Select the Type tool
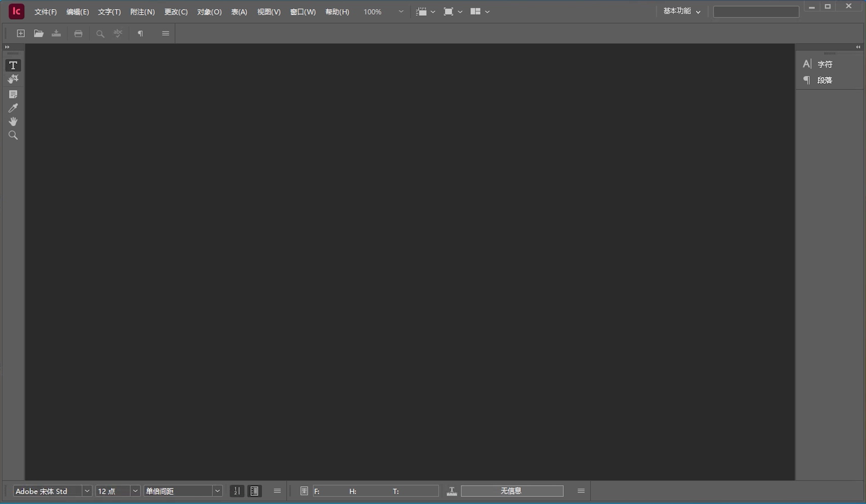This screenshot has height=504, width=866. click(x=13, y=65)
